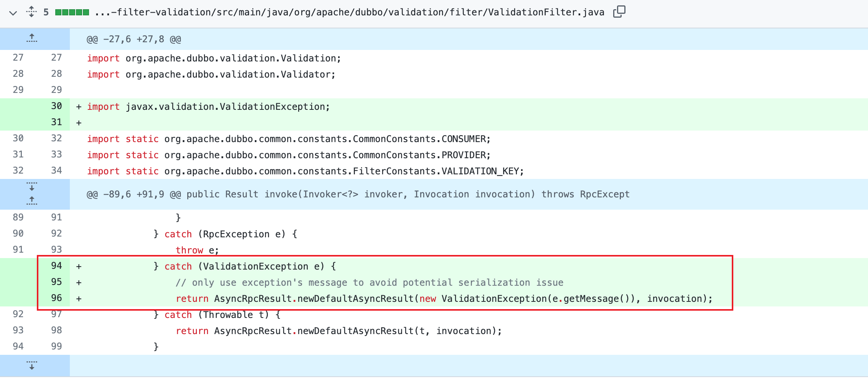Click 'throw e;' line
The height and width of the screenshot is (384, 868).
point(197,250)
